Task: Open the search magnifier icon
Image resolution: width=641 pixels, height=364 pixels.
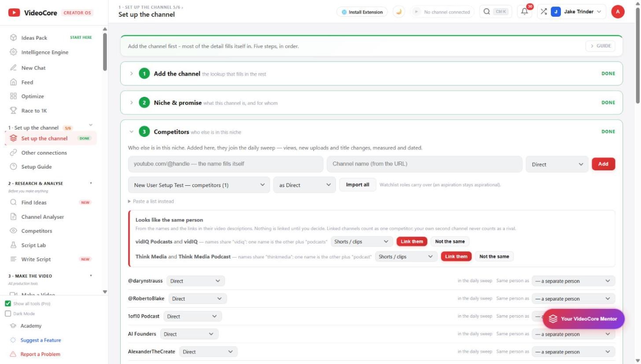Action: click(486, 12)
